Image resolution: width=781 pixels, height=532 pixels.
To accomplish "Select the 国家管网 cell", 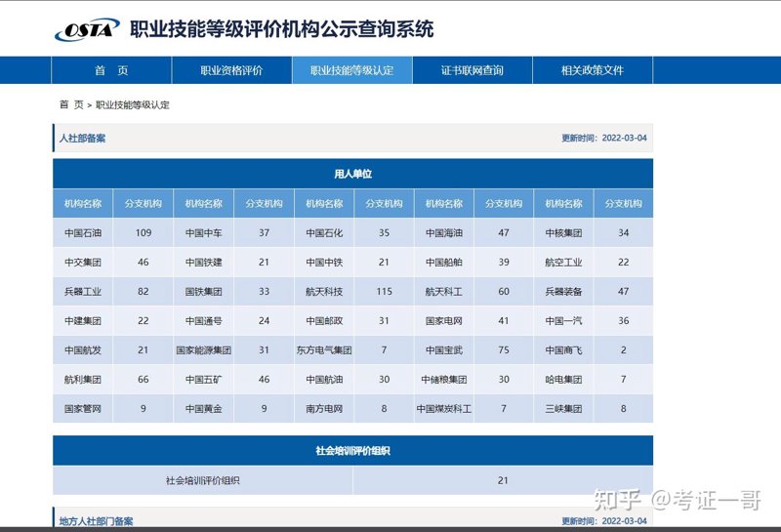I will [83, 409].
